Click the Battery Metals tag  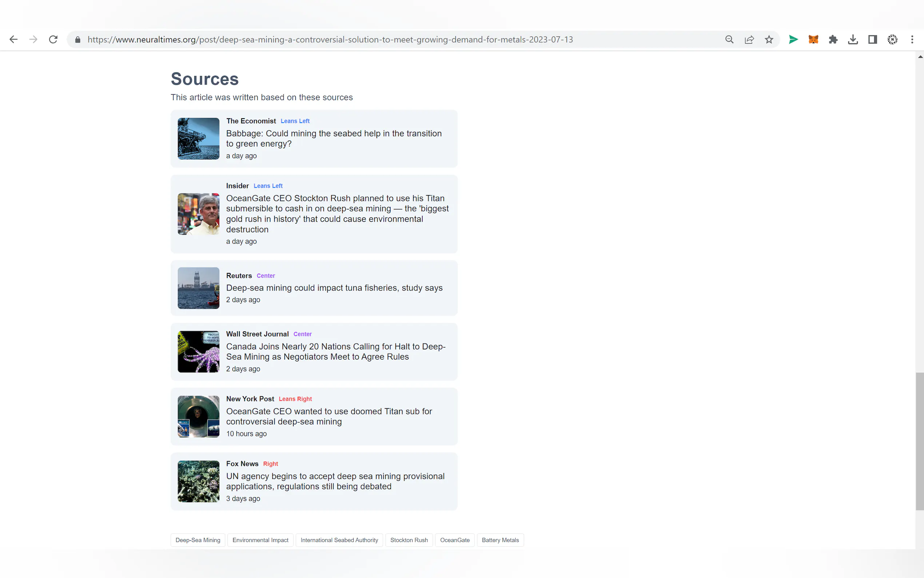(x=500, y=540)
